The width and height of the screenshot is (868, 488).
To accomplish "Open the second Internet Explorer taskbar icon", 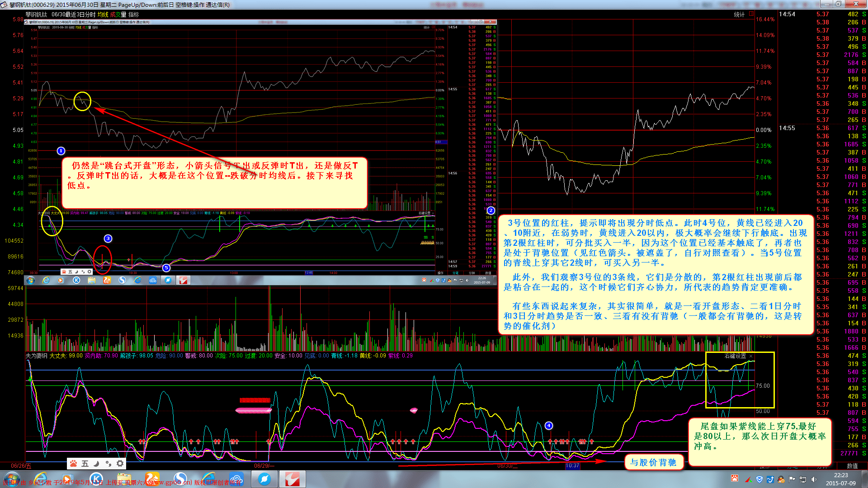I will [x=208, y=479].
